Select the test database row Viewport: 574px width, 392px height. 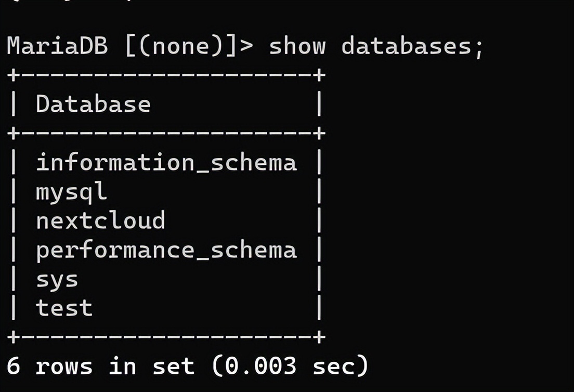click(64, 308)
